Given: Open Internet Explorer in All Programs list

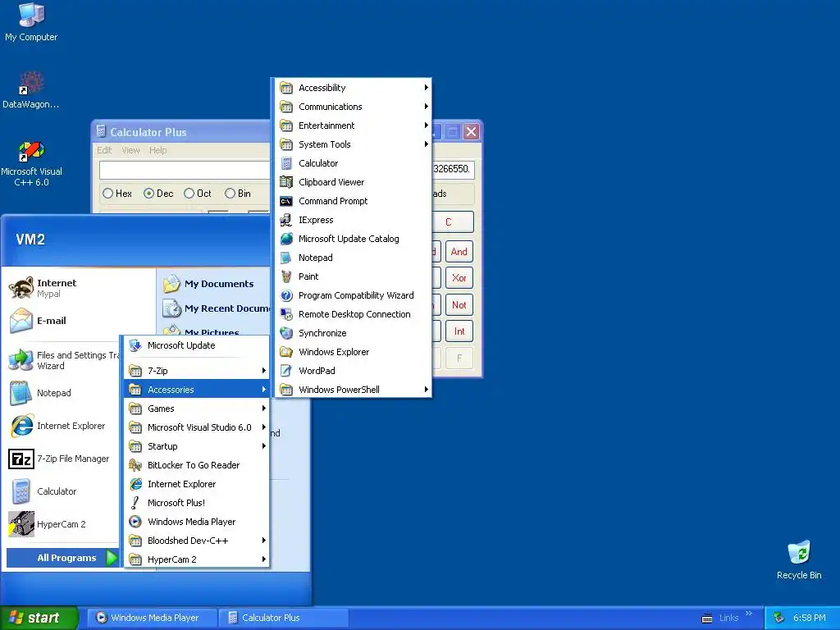Looking at the screenshot, I should (x=196, y=484).
